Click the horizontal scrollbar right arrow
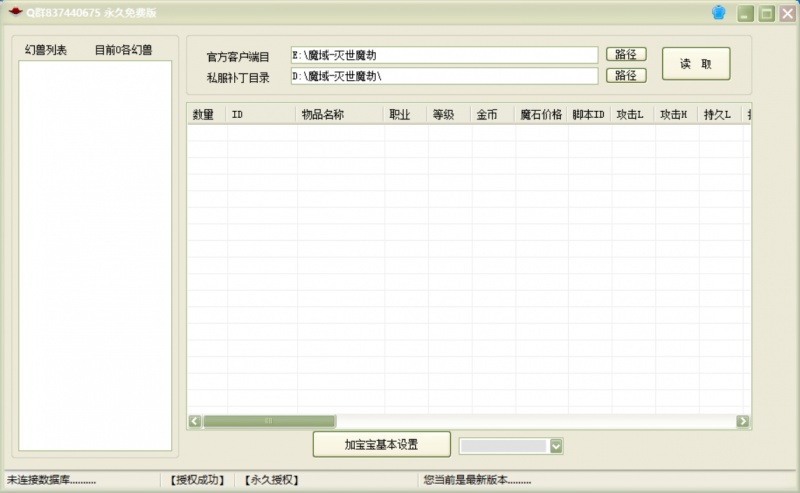The width and height of the screenshot is (800, 493). click(742, 421)
